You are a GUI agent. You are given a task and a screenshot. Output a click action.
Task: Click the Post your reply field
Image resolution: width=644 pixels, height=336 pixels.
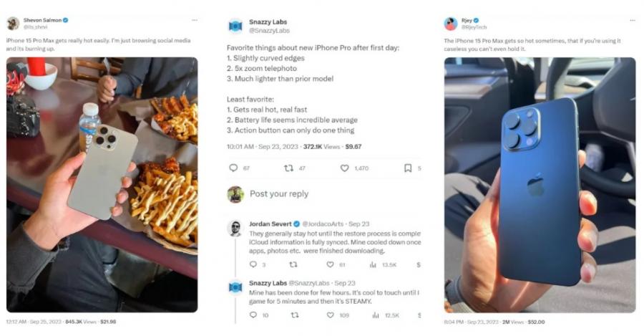pyautogui.click(x=279, y=194)
